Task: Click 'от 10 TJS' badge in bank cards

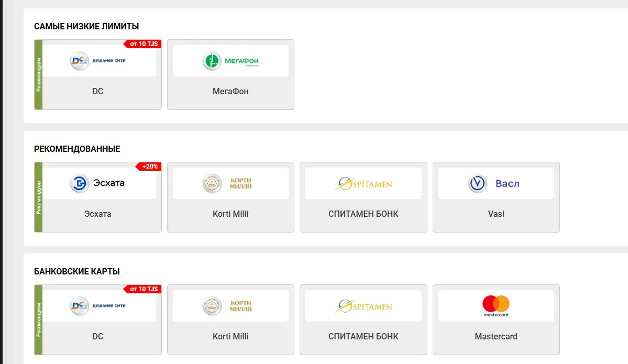Action: (142, 289)
